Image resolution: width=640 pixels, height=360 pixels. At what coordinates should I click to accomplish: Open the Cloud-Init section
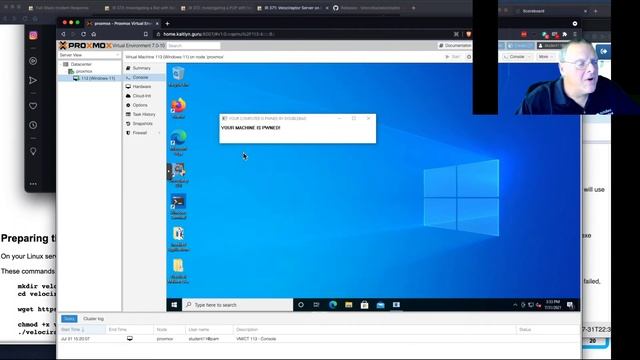142,96
